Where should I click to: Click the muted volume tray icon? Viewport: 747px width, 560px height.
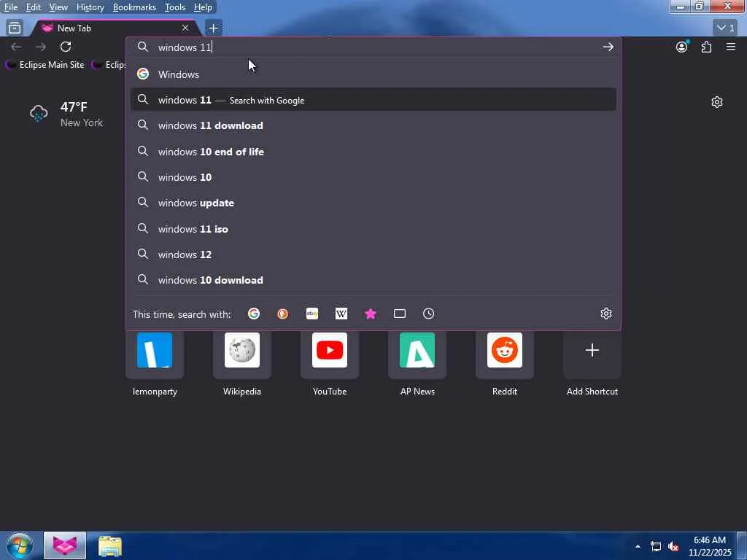click(673, 547)
